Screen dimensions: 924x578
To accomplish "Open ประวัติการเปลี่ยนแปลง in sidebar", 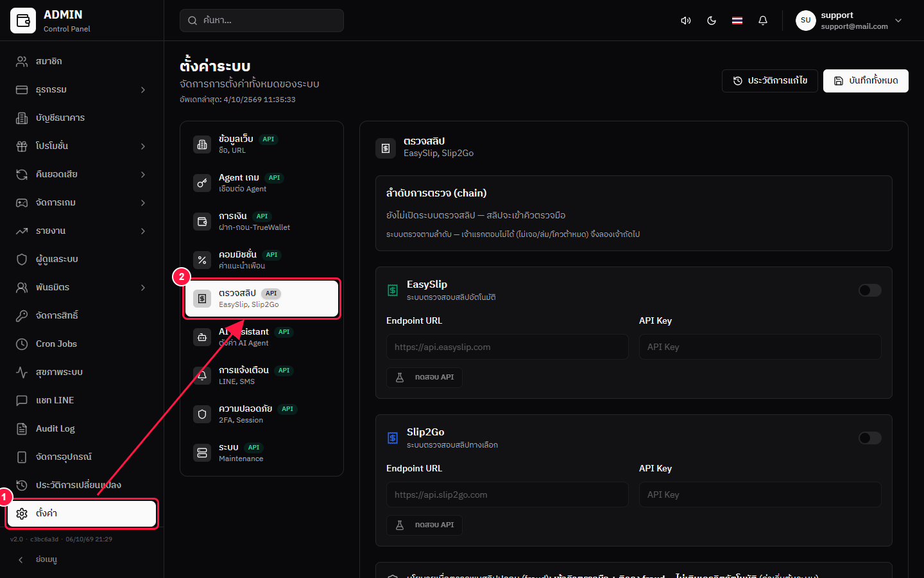I will pos(82,486).
